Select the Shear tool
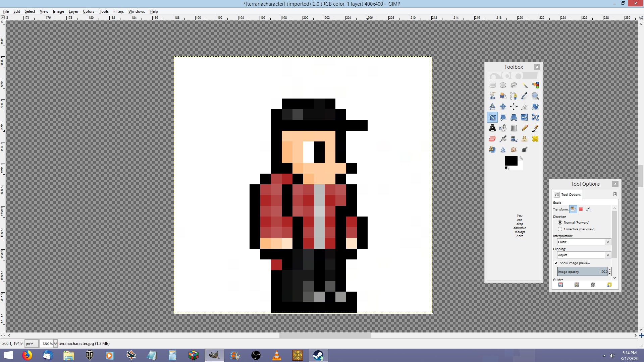 coord(503,117)
